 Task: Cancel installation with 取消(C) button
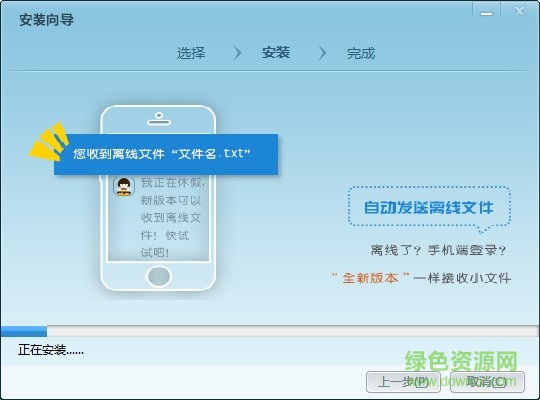487,382
